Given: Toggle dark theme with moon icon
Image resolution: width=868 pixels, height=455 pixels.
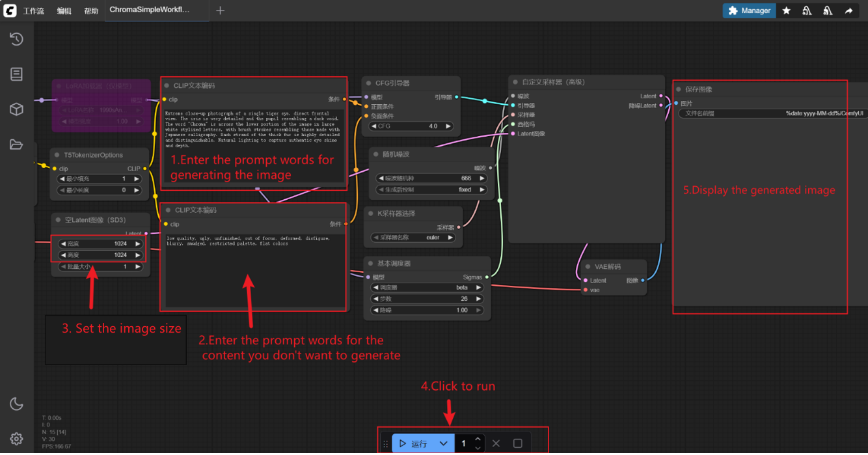Looking at the screenshot, I should (16, 404).
